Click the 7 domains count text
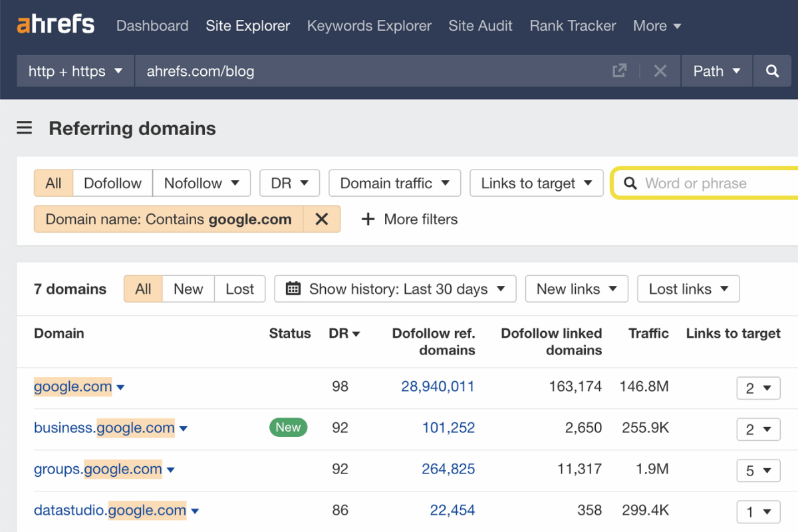The image size is (798, 532). click(70, 289)
